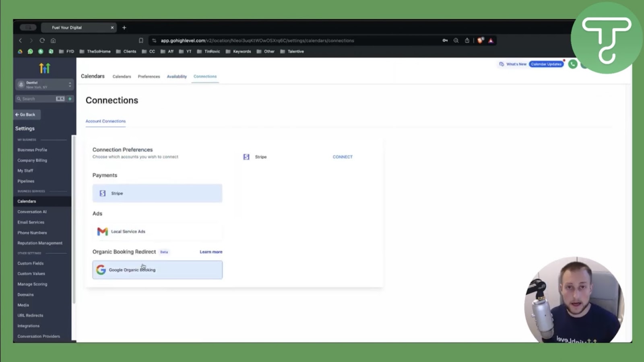This screenshot has height=362, width=644.
Task: Open the TheSolHome bookmarks folder
Action: 95,51
